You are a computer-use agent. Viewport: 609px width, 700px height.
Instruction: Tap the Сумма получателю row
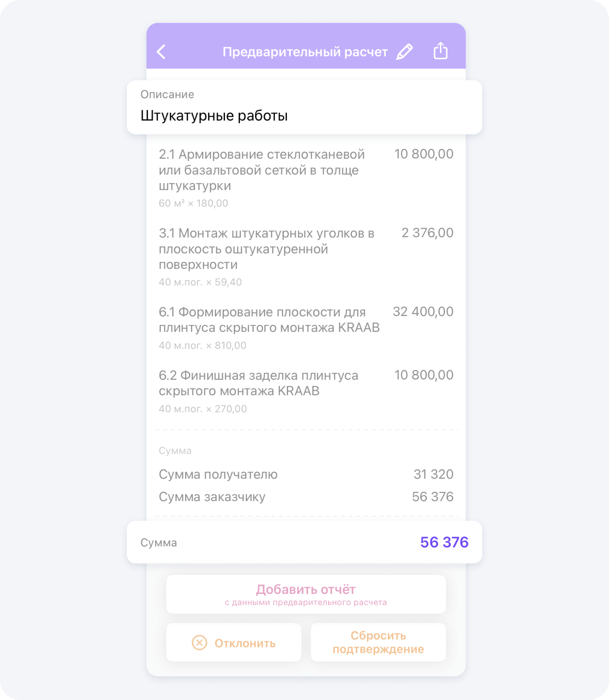click(x=306, y=474)
